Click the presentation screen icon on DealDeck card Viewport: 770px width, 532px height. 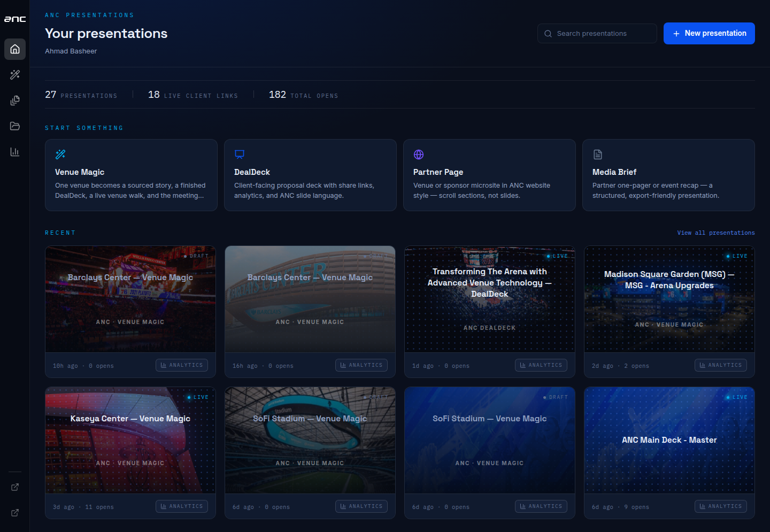click(240, 155)
